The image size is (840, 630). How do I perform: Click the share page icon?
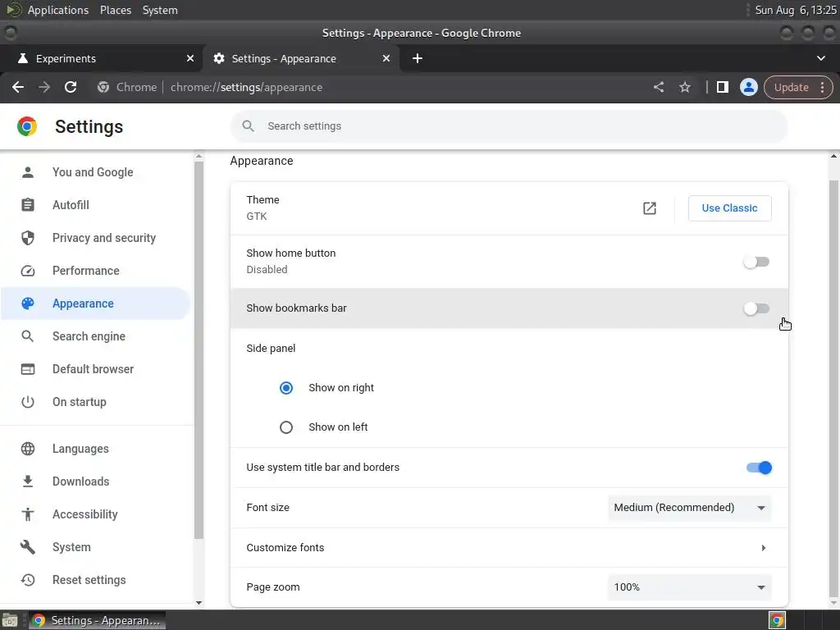pos(658,87)
